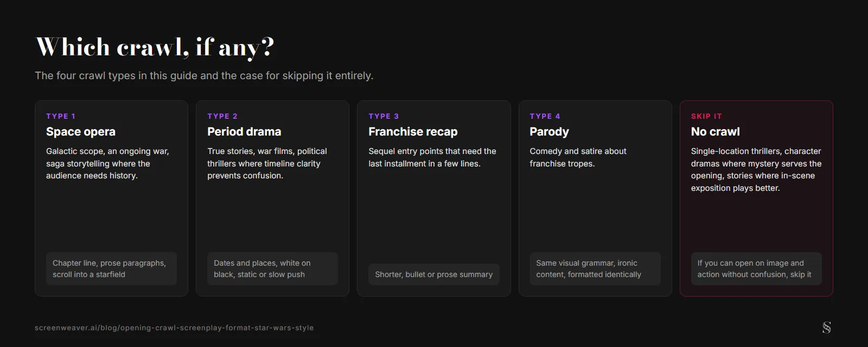
Task: Click the 'Galactic scope, an ongoing war' description
Action: click(107, 163)
